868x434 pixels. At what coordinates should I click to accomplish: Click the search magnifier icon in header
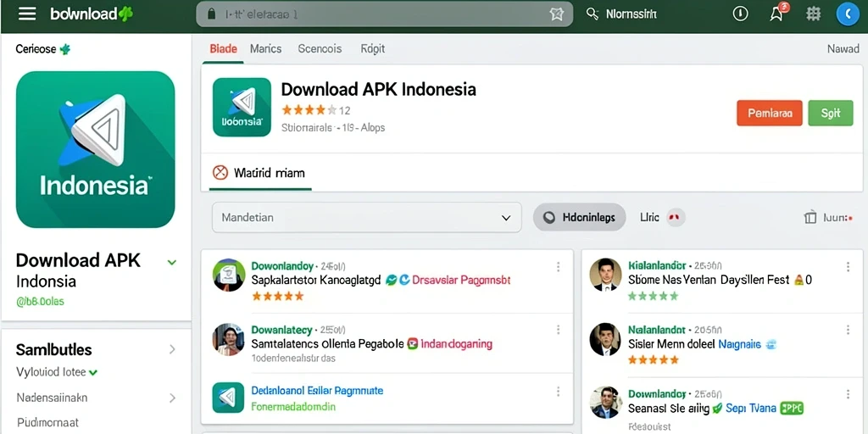pos(593,14)
